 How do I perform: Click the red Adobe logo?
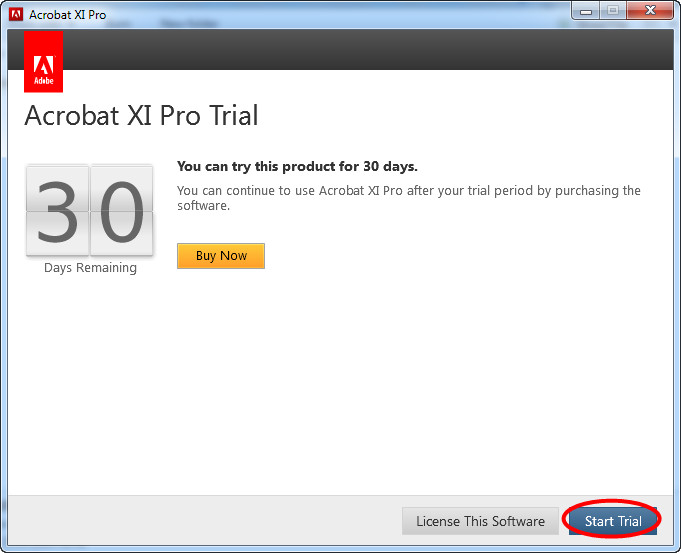[x=43, y=61]
